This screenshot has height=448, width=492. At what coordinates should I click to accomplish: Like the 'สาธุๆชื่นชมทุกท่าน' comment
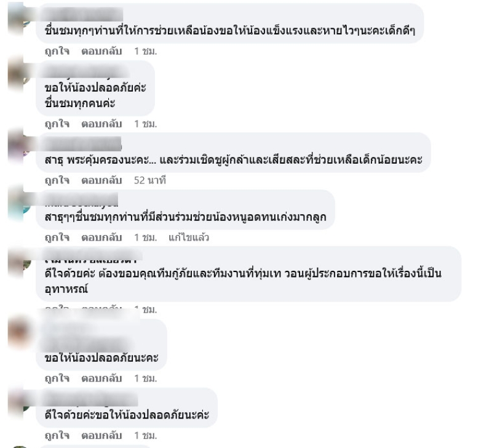point(57,238)
